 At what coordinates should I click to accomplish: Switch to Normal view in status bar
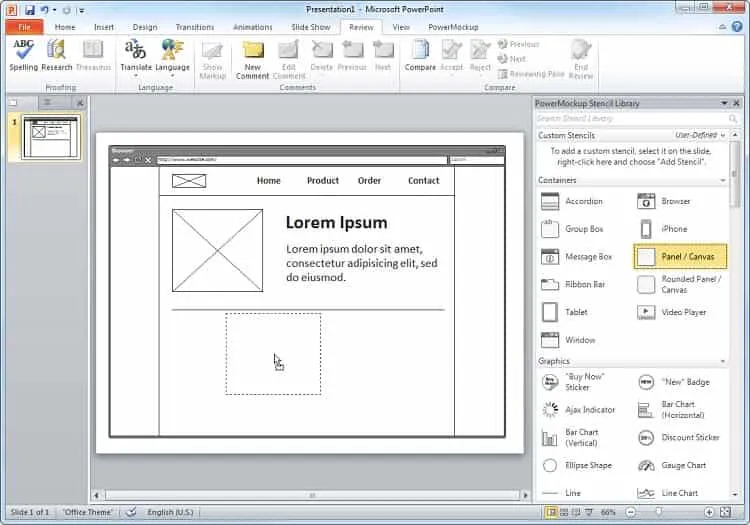(551, 512)
